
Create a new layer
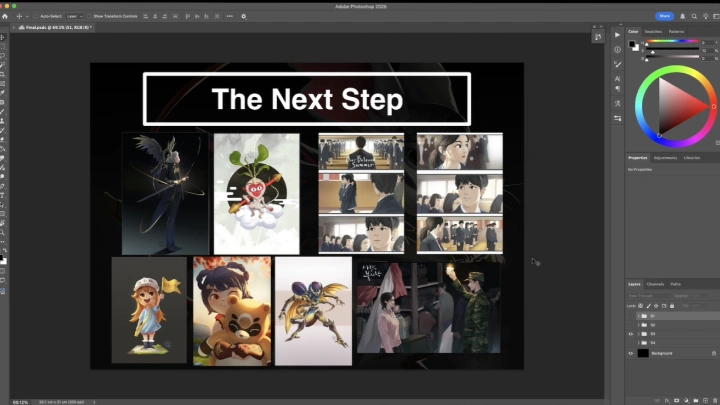(706, 400)
